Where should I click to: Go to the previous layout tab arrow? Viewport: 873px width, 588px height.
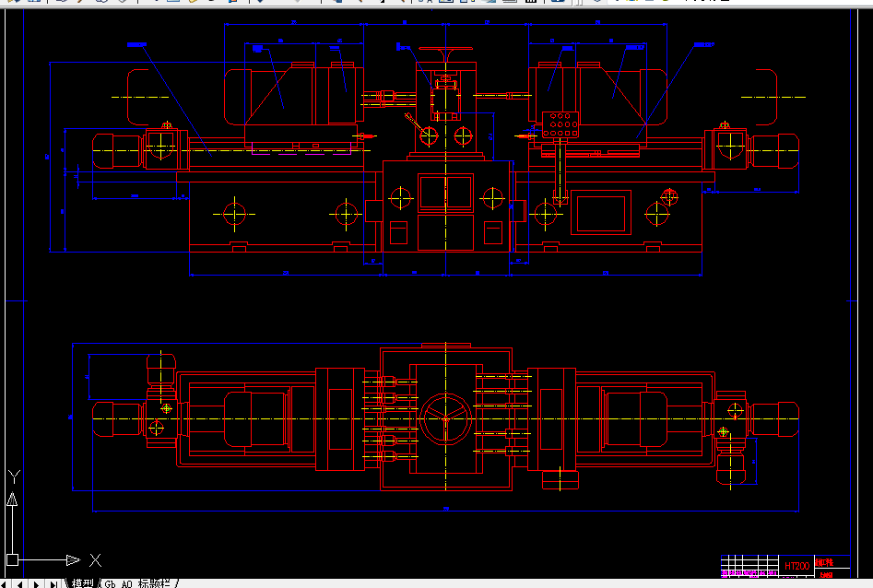point(20,584)
